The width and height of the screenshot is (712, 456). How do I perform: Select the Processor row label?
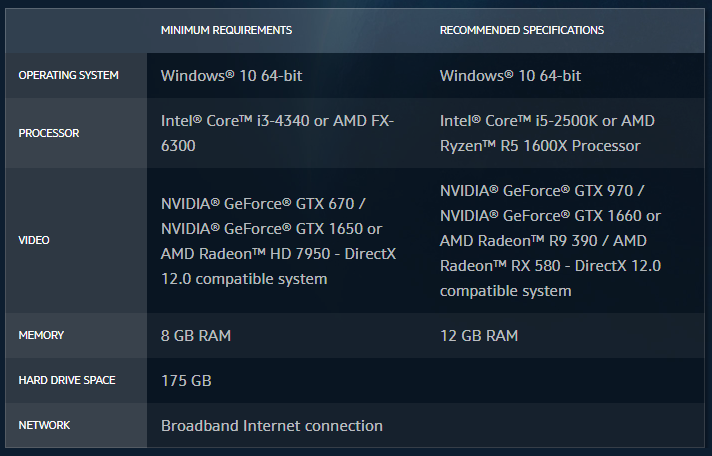click(49, 133)
